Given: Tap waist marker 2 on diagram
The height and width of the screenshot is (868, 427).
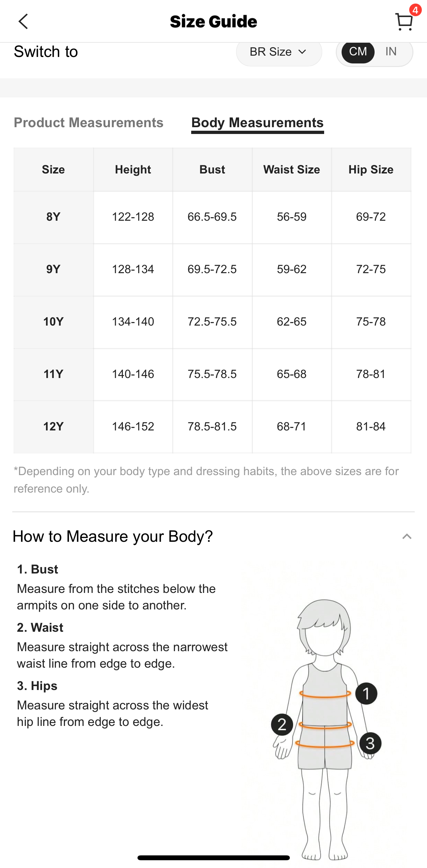Looking at the screenshot, I should [282, 724].
